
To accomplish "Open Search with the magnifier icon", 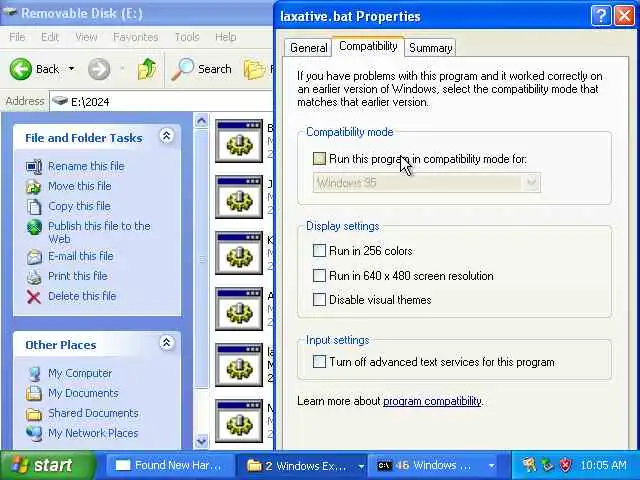I will (x=182, y=69).
